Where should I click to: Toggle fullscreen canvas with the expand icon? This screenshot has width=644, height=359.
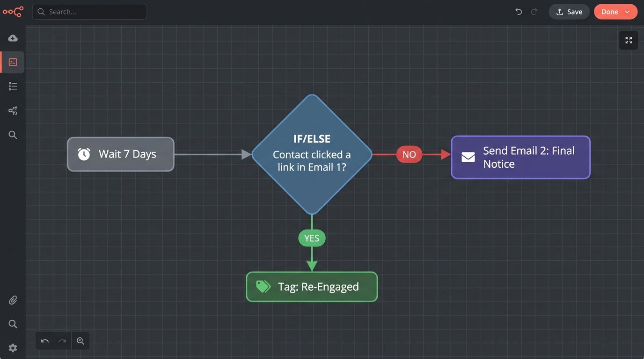coord(629,40)
